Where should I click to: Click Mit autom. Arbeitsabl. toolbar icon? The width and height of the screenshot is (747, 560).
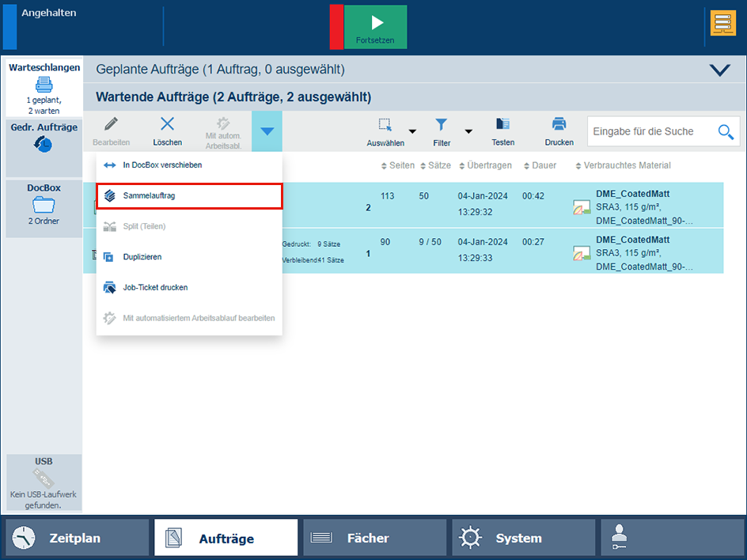[x=223, y=124]
